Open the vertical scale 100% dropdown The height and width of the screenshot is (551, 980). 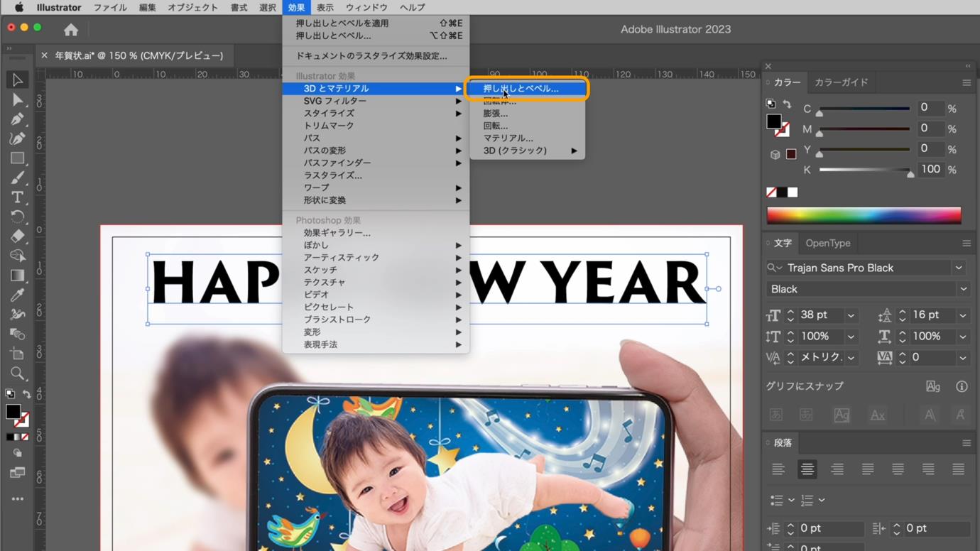pyautogui.click(x=851, y=337)
